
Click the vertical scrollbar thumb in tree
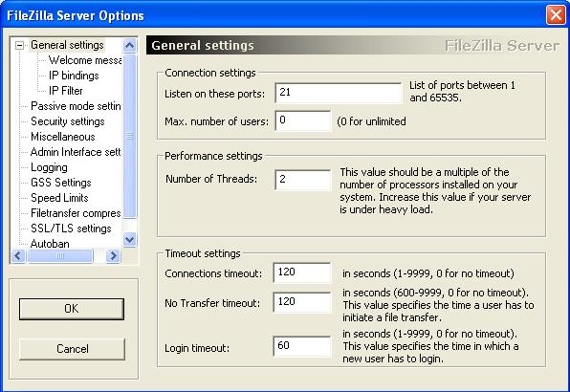click(x=130, y=136)
